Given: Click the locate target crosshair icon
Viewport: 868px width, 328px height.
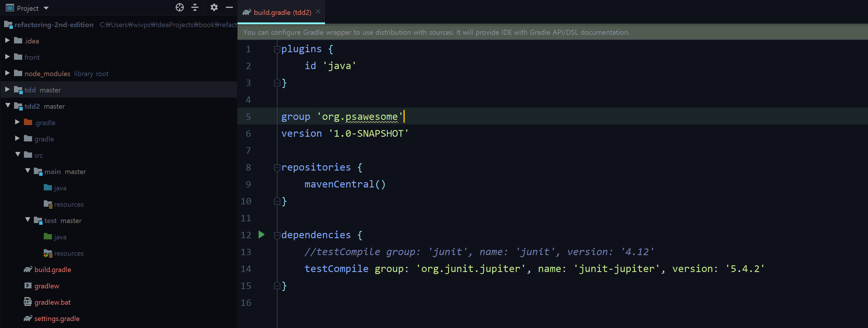Looking at the screenshot, I should [x=180, y=7].
